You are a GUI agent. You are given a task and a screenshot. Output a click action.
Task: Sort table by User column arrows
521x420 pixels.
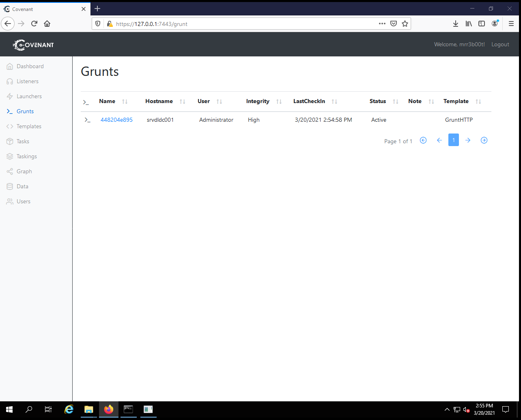point(220,101)
